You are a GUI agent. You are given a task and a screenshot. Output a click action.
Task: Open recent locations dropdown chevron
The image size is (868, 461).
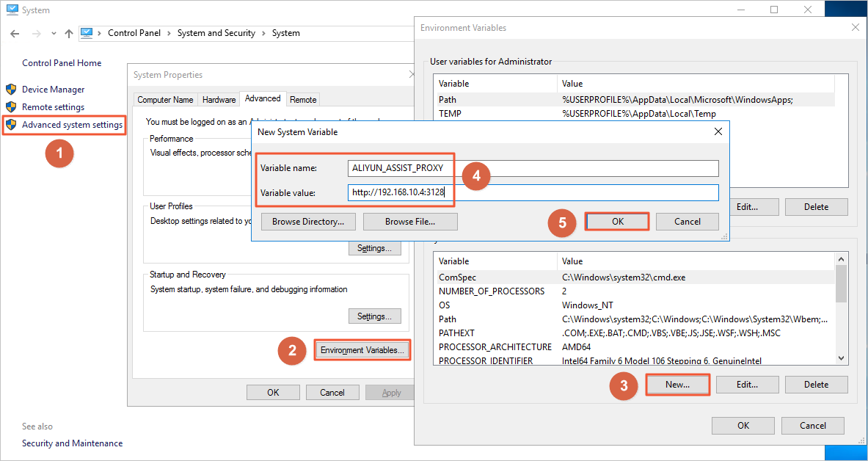coord(54,34)
